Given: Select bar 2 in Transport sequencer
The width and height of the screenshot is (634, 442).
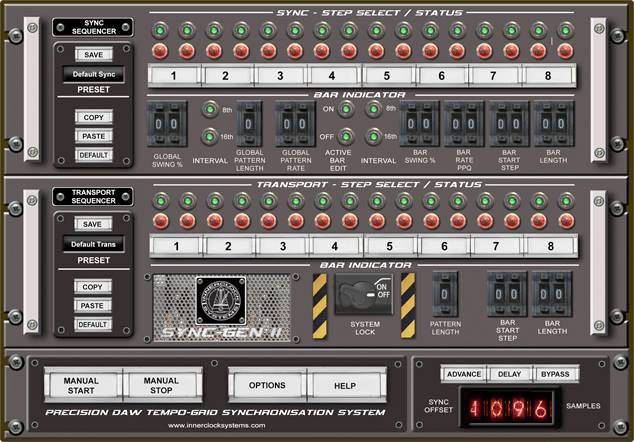Looking at the screenshot, I should 228,246.
